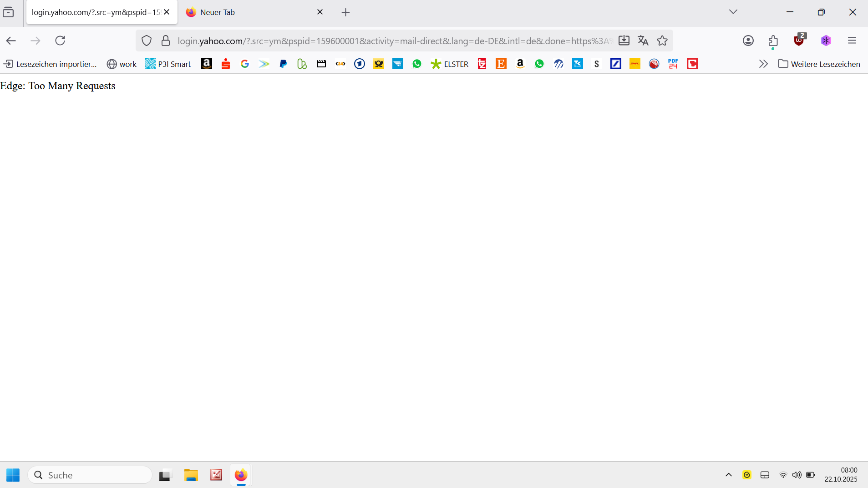Screen dimensions: 868x488
Task: Open the Deutsche Bank bookmark
Action: (615, 64)
